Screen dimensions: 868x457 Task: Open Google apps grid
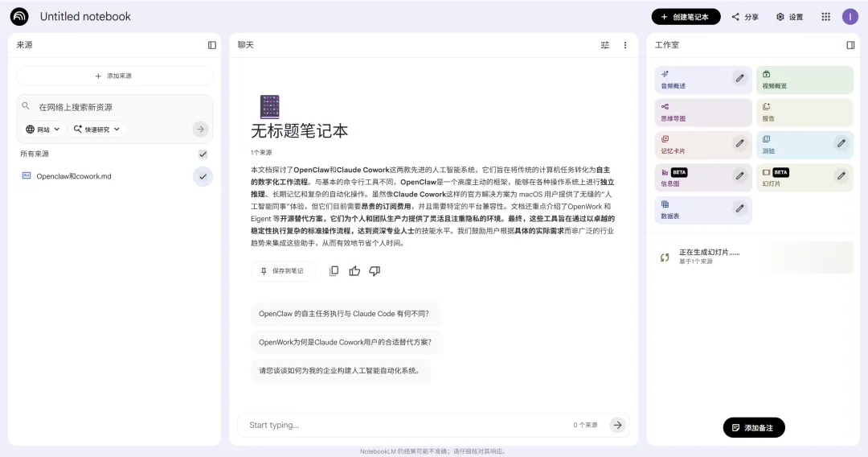[x=825, y=17]
